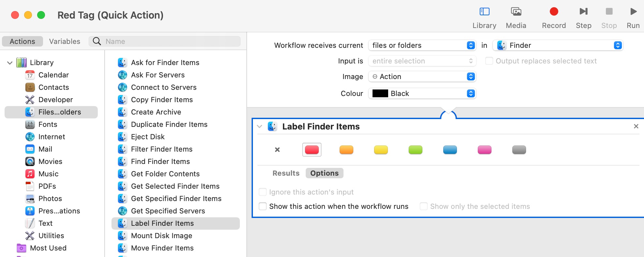Select Developer category in library
Image resolution: width=644 pixels, height=257 pixels.
click(55, 100)
